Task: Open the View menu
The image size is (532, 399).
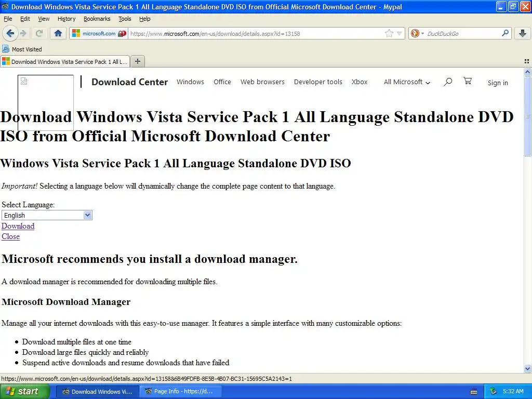Action: tap(44, 19)
